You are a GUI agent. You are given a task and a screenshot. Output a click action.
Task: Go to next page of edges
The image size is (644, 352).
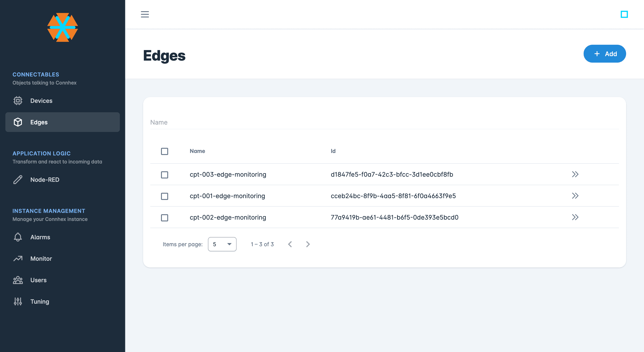[308, 244]
